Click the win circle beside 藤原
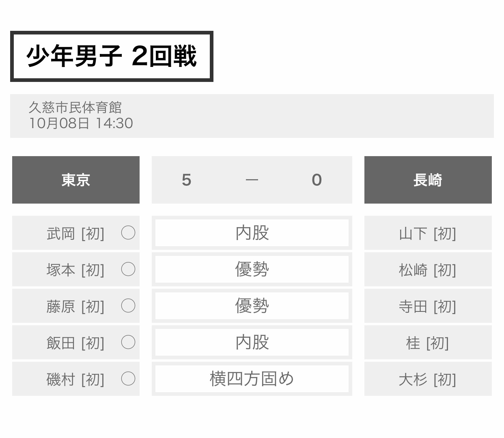Screen dimensions: 504x438 pyautogui.click(x=128, y=306)
